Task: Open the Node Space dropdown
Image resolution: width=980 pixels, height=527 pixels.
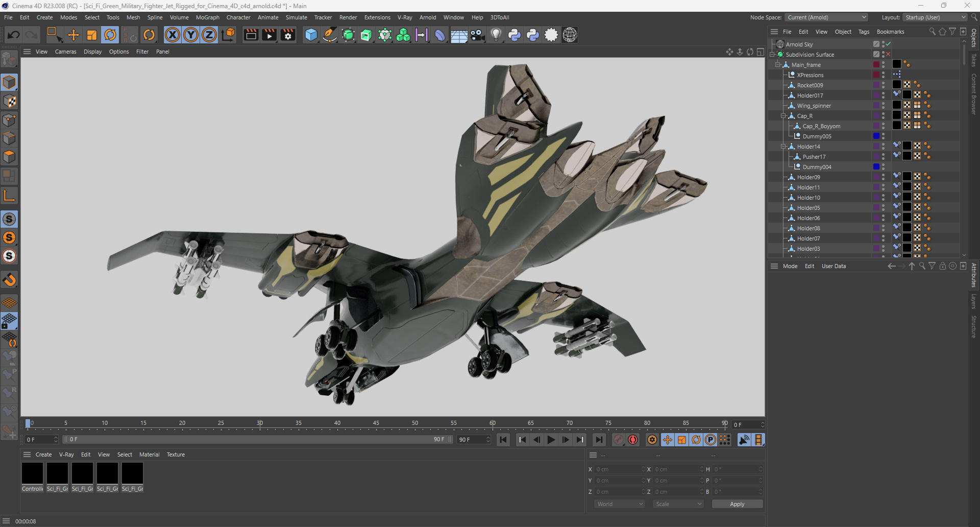Action: tap(826, 17)
